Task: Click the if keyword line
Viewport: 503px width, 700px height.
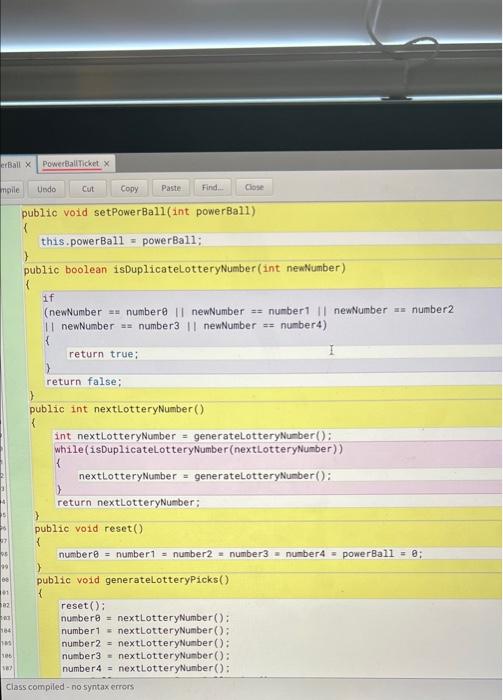Action: coord(48,297)
